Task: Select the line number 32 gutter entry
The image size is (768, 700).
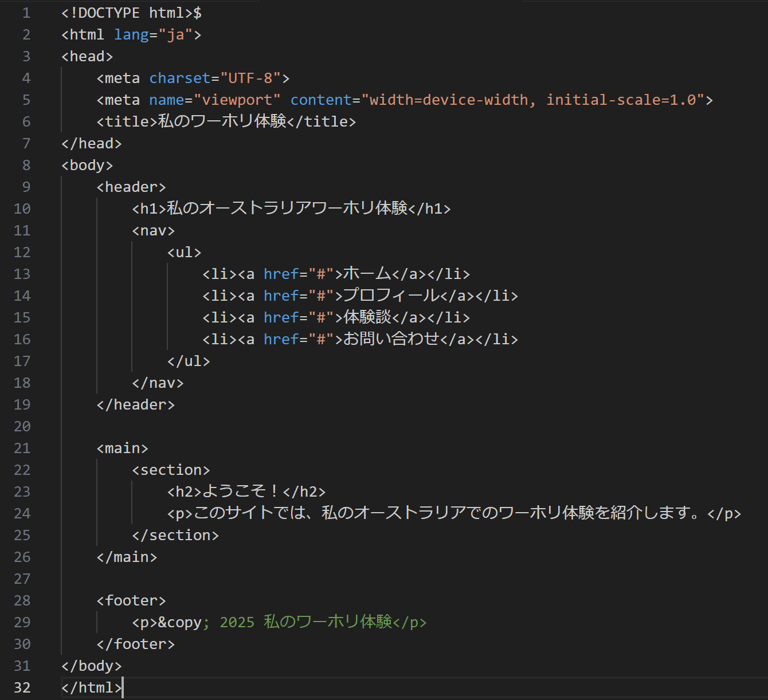Action: tap(22, 687)
